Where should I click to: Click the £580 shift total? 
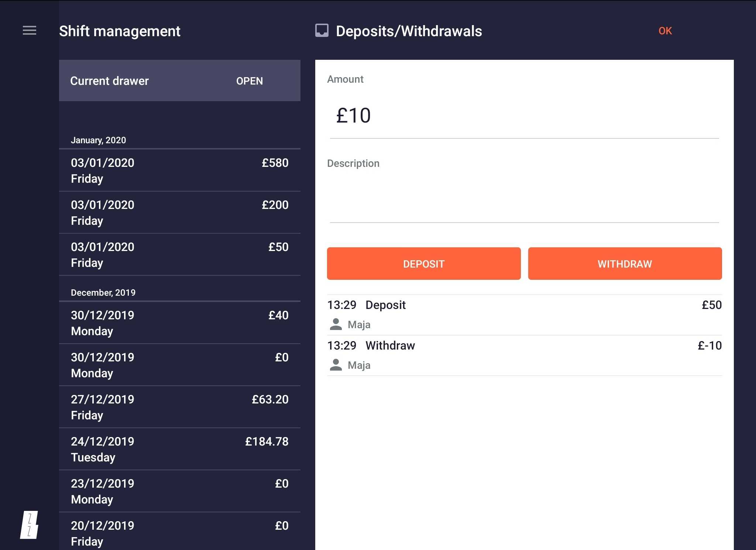[275, 163]
